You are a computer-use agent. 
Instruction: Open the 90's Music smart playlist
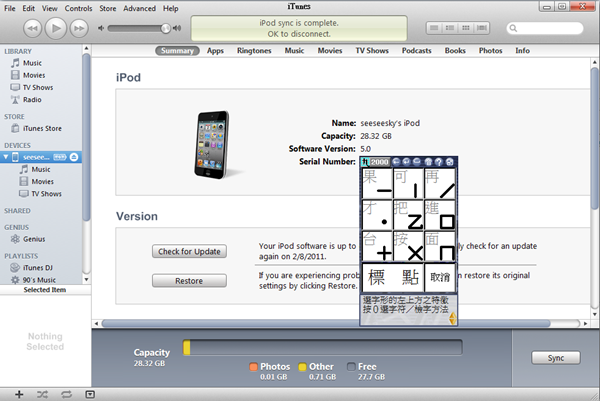[39, 280]
